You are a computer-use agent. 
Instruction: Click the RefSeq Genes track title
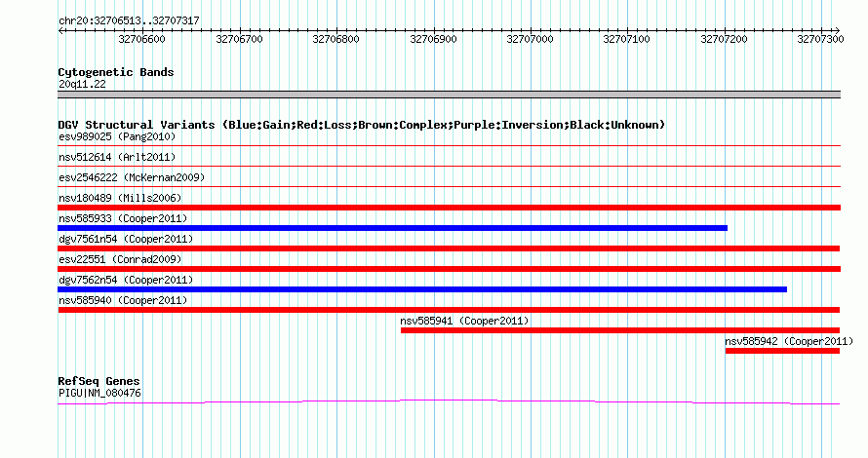click(99, 381)
